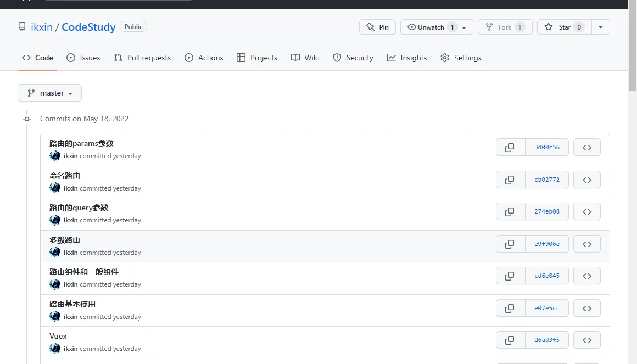Click the page vertical scrollbar thumb
637x364 pixels.
click(632, 44)
